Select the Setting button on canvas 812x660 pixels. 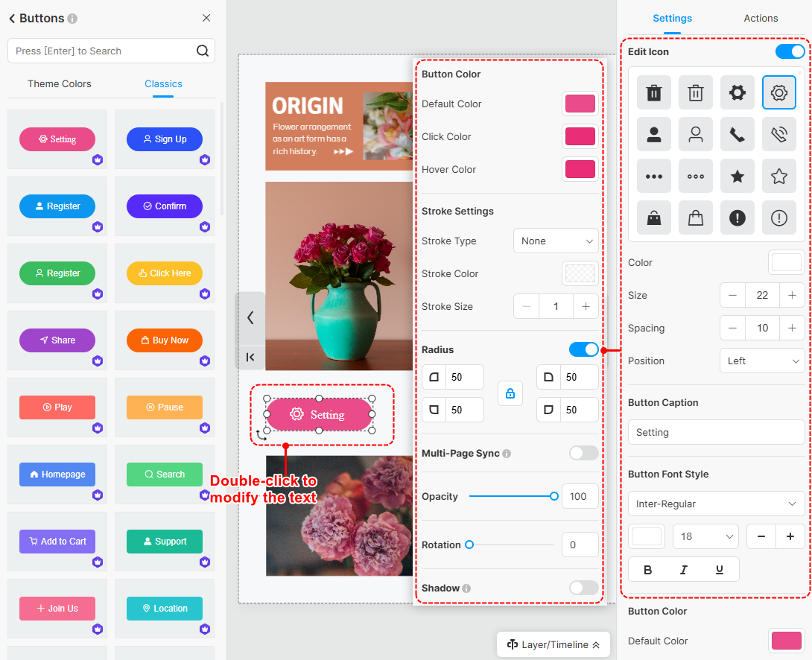click(319, 415)
